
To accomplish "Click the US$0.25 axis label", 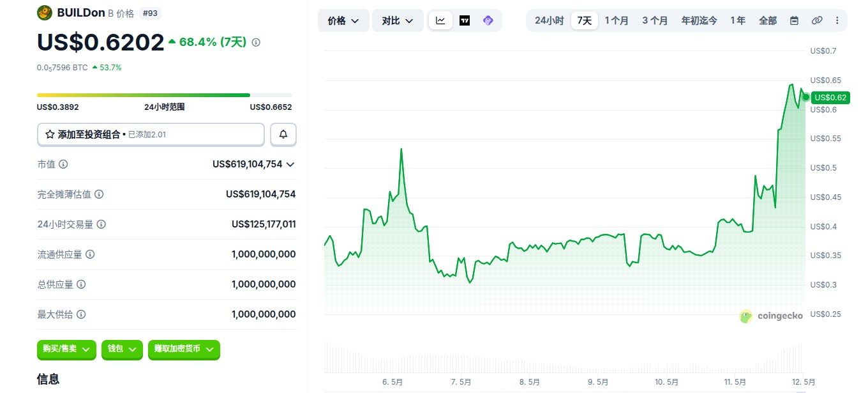I will (x=825, y=314).
